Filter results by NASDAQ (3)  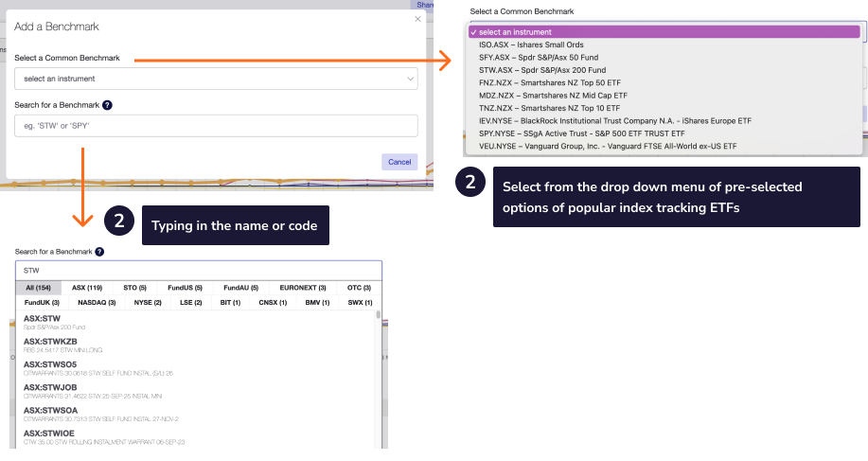pos(97,303)
